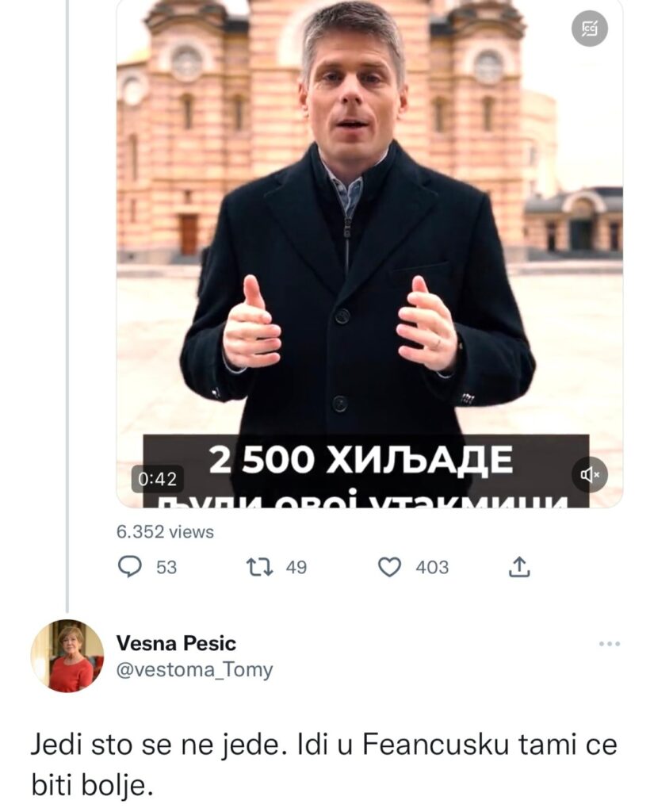Open the @vestoma_Tomy handle link
Viewport: 654px width, 812px height.
pyautogui.click(x=194, y=670)
